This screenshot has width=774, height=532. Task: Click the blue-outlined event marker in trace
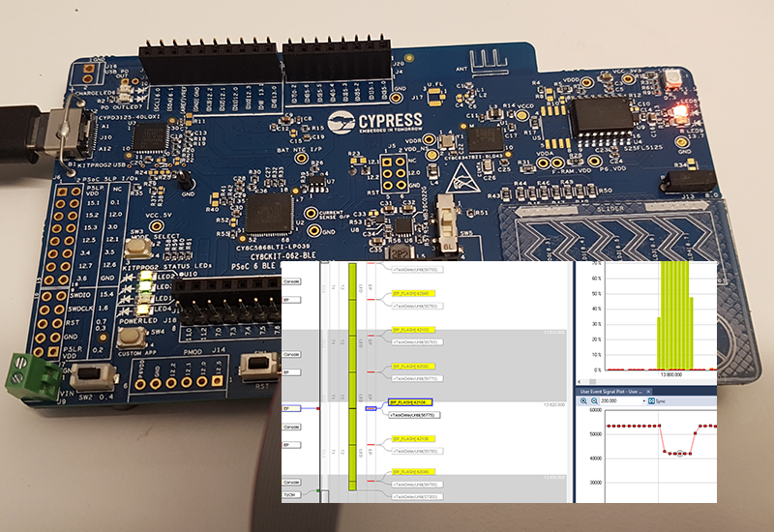click(371, 408)
